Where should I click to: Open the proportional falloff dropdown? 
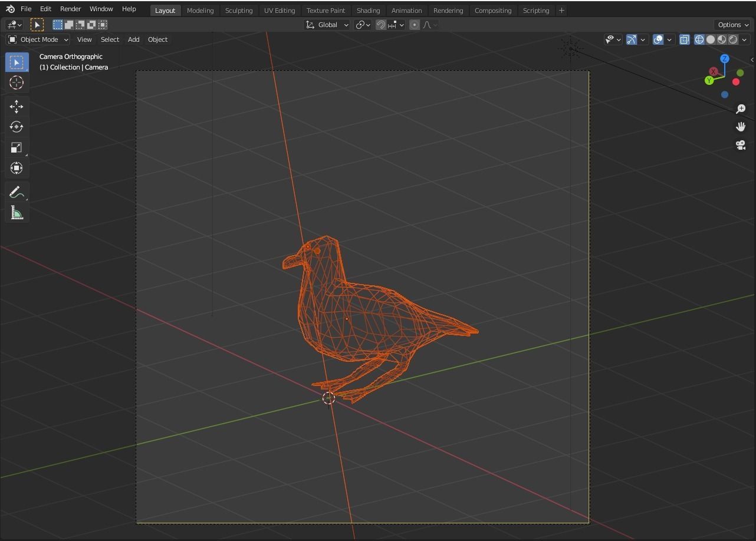tap(430, 25)
